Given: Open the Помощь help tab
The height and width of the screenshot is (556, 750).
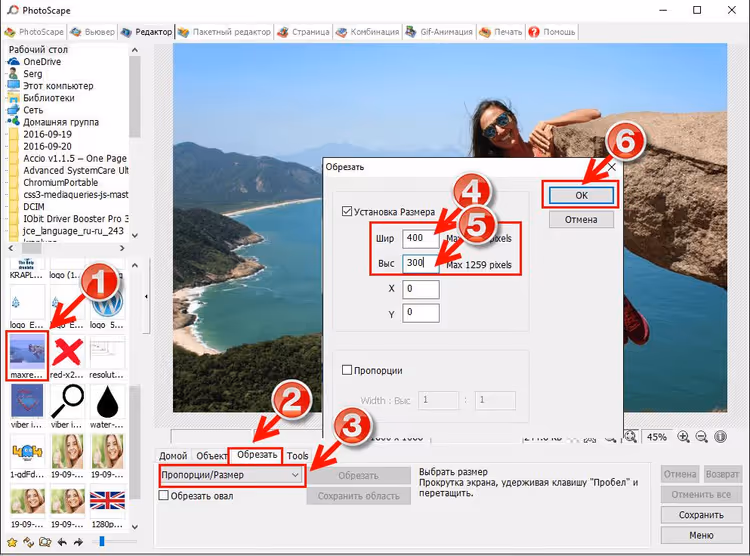Looking at the screenshot, I should click(552, 32).
